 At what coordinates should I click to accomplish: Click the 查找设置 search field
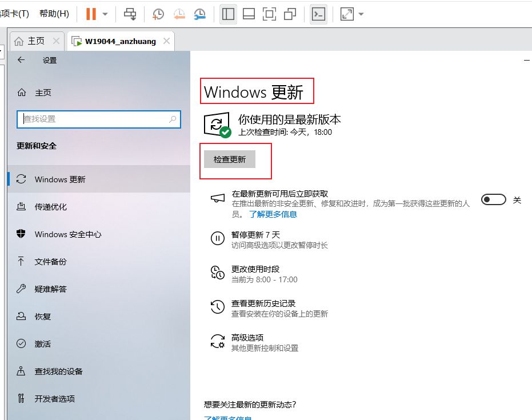click(95, 119)
